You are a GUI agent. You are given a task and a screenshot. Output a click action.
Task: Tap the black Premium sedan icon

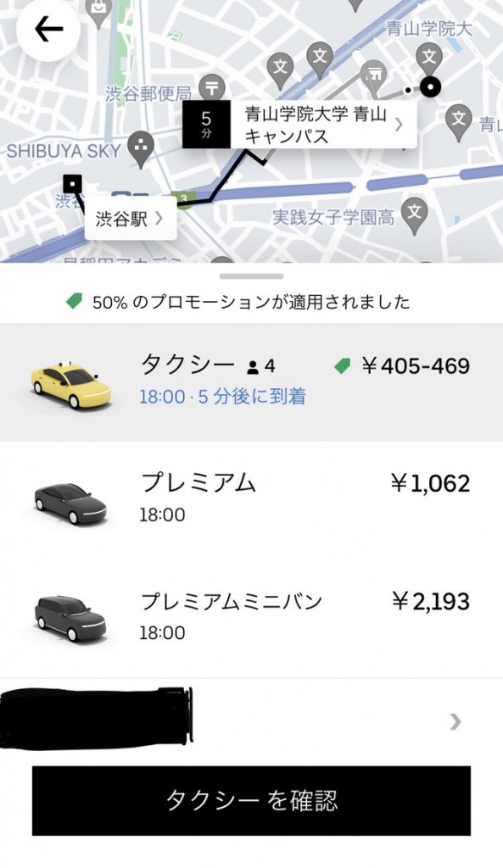point(70,503)
